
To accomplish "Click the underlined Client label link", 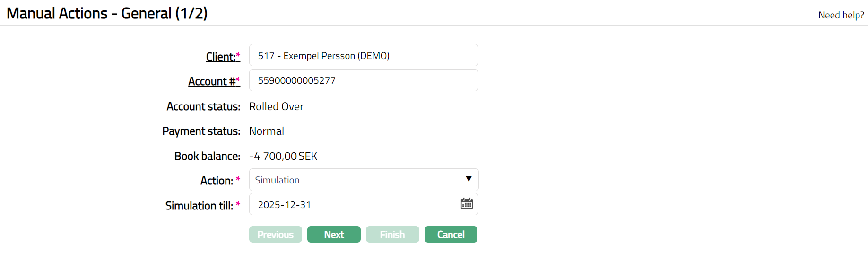I will 220,57.
